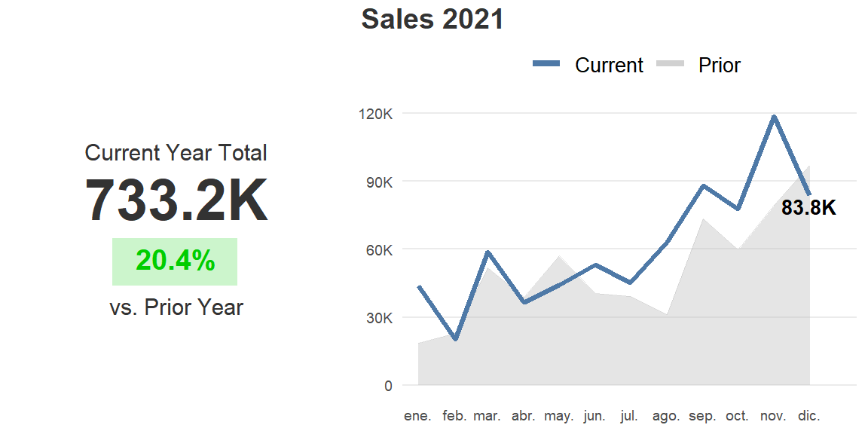Select the sep. month axis label
This screenshot has height=434, width=868.
(702, 416)
